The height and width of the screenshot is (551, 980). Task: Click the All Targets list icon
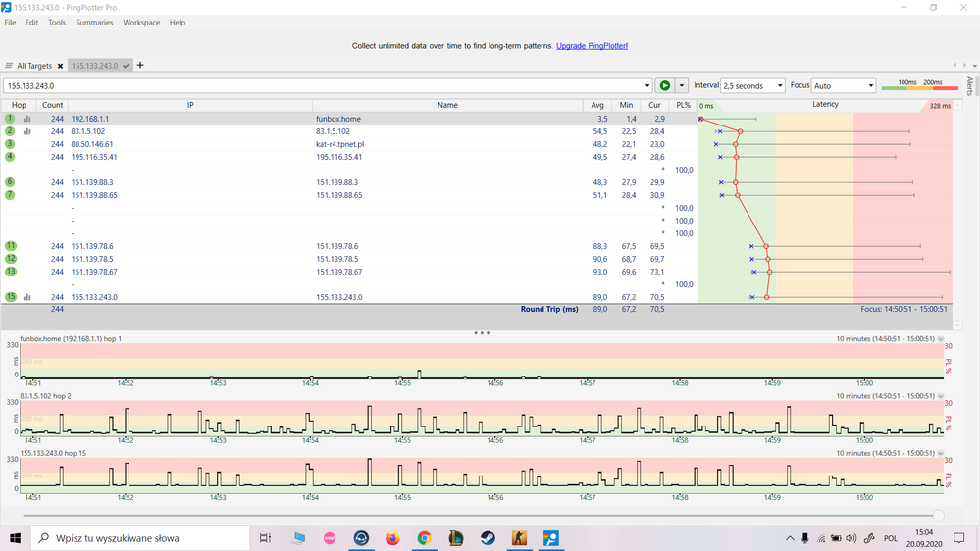(x=9, y=66)
